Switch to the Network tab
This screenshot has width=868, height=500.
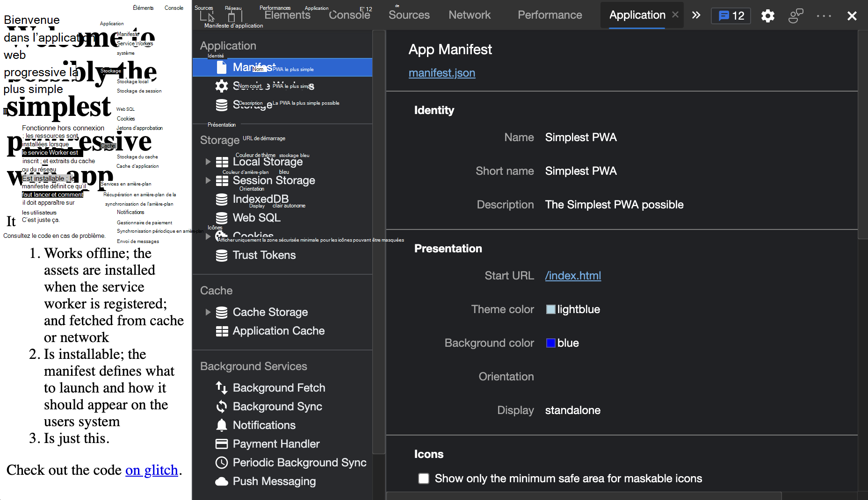tap(470, 15)
